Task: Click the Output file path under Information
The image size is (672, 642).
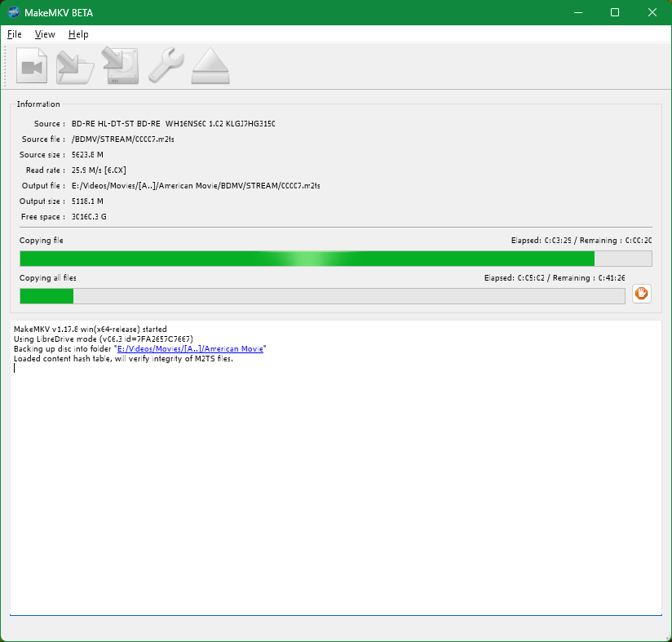Action: coord(196,185)
